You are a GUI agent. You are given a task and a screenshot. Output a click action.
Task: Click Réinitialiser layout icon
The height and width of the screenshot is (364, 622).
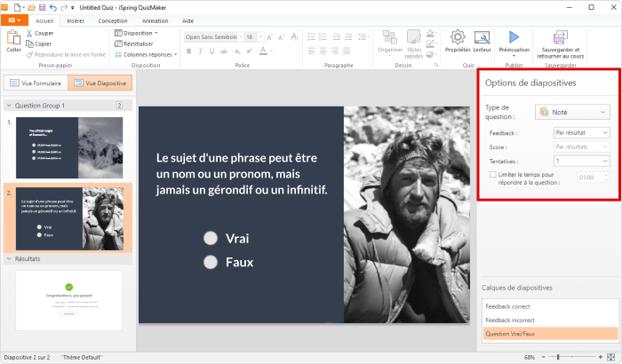(118, 44)
